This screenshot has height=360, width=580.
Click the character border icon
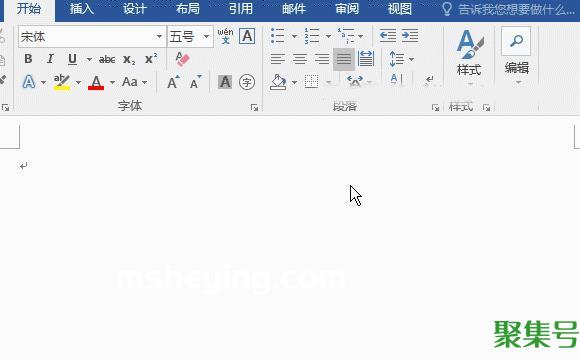pyautogui.click(x=247, y=36)
